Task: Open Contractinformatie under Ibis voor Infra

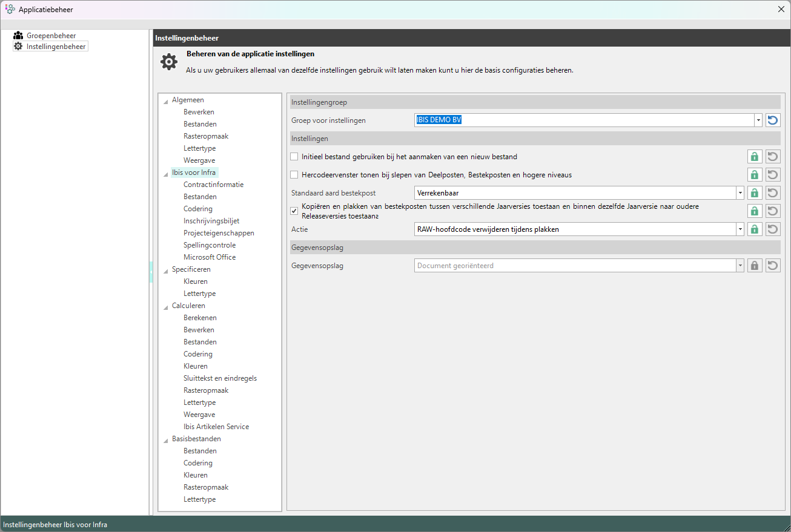Action: coord(213,185)
